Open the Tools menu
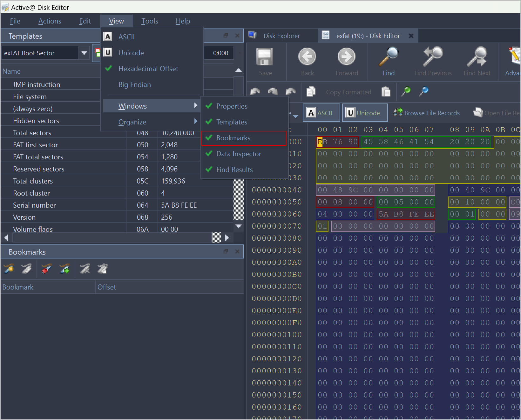This screenshot has width=521, height=420. (x=150, y=21)
